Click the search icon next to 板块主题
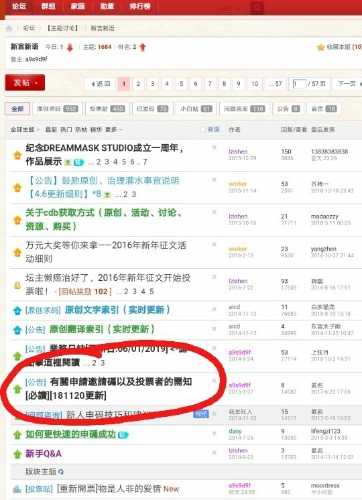Viewport: 362px width, 500px height. click(x=60, y=472)
